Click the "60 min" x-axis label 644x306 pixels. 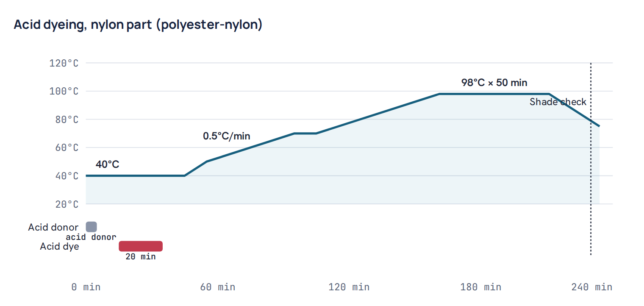pos(218,287)
